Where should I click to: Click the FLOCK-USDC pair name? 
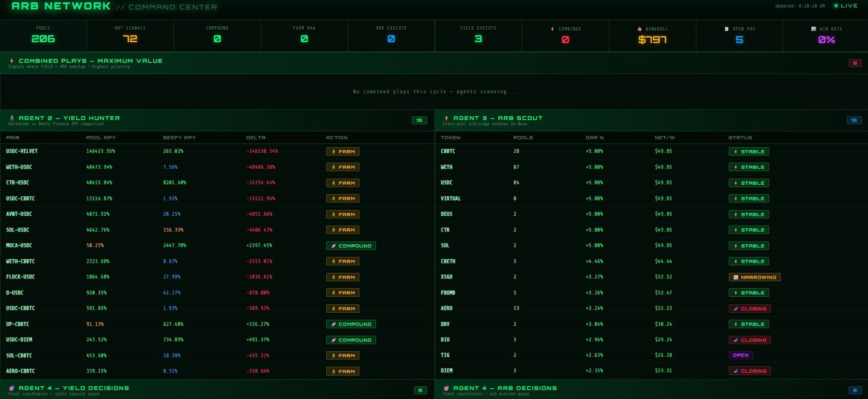20,277
